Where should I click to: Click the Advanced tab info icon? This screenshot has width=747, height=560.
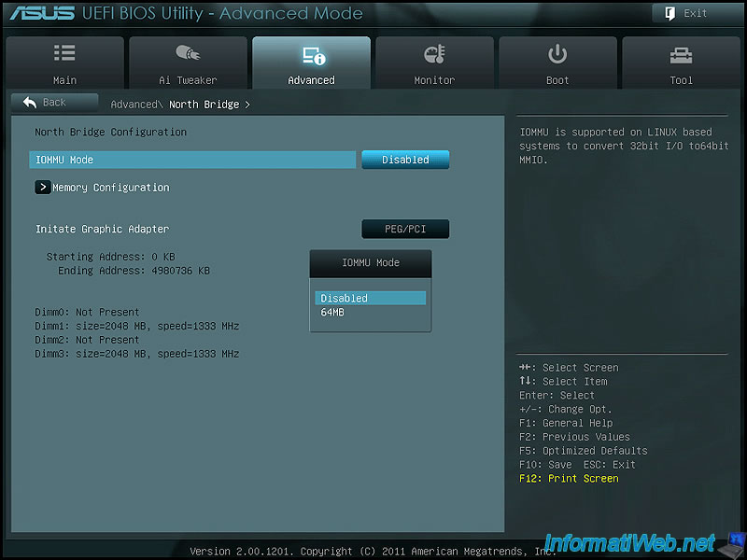(x=314, y=56)
